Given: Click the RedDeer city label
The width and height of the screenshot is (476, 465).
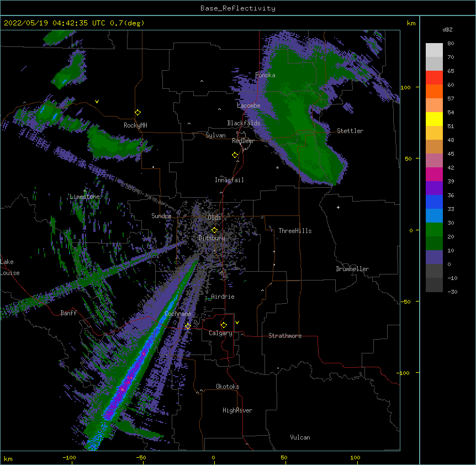Looking at the screenshot, I should 243,141.
